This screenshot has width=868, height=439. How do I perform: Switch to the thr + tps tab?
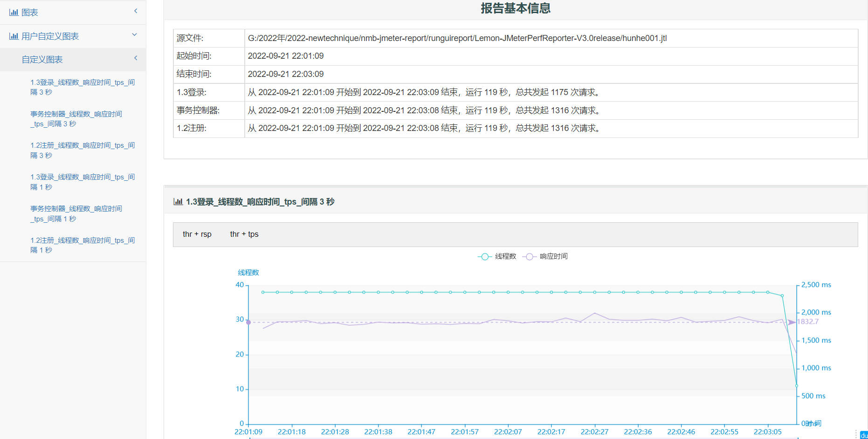pos(244,234)
